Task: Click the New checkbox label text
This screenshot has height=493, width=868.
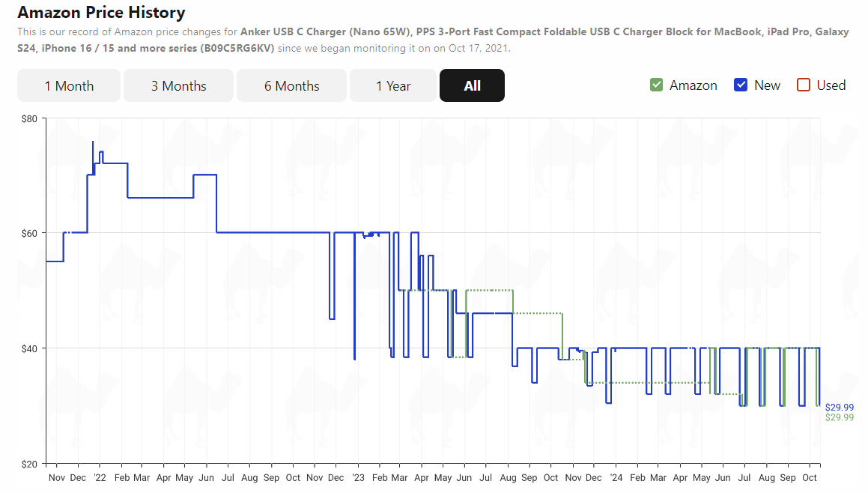Action: coord(767,85)
